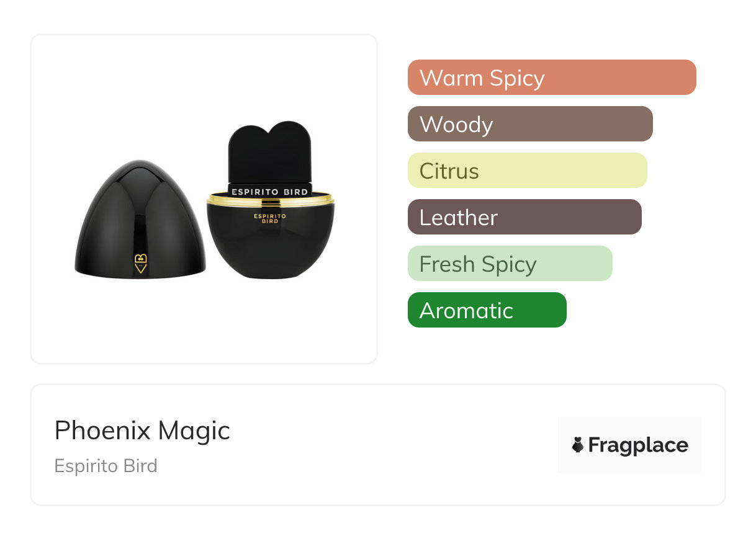Click the gold emblem on the egg cap
The image size is (756, 536).
pos(141,259)
